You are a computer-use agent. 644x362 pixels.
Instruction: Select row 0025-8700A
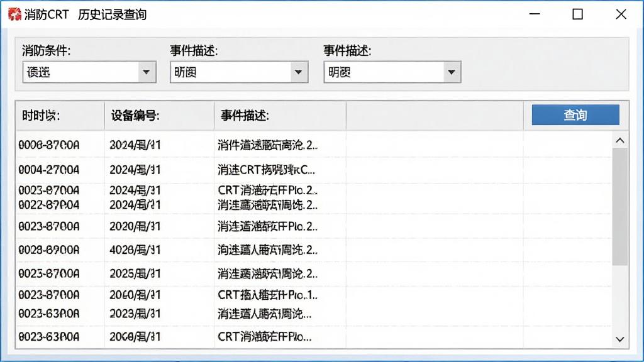click(314, 274)
